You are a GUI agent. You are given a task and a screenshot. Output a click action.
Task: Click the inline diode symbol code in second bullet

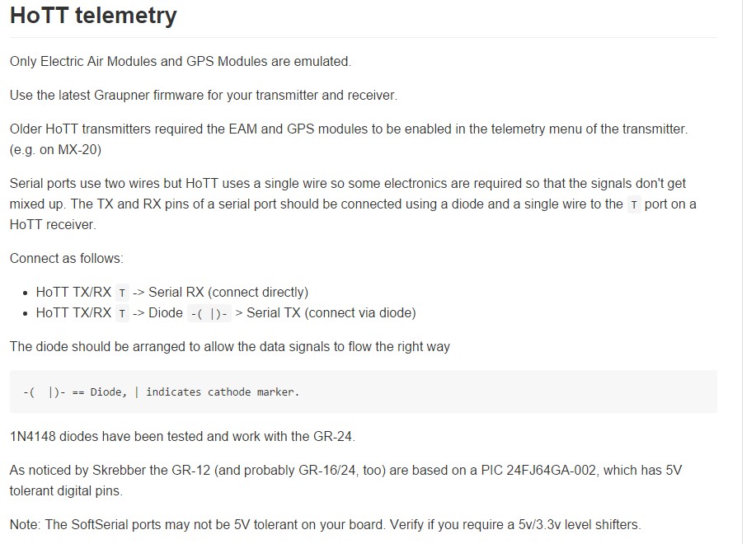(x=209, y=313)
